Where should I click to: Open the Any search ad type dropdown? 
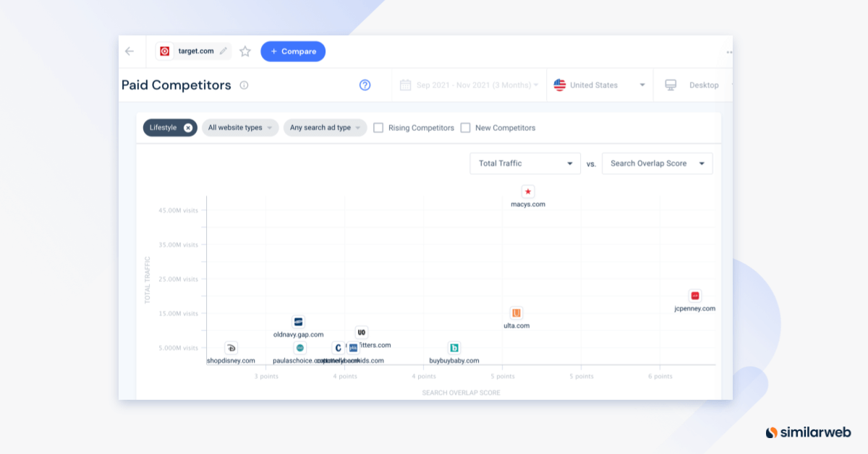point(325,127)
